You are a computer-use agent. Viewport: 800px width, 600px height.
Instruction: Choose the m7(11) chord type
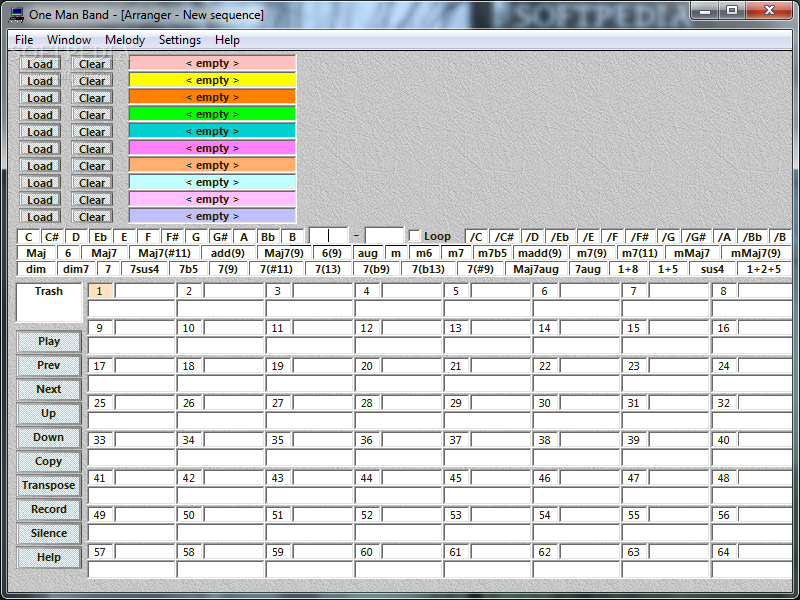pyautogui.click(x=640, y=253)
